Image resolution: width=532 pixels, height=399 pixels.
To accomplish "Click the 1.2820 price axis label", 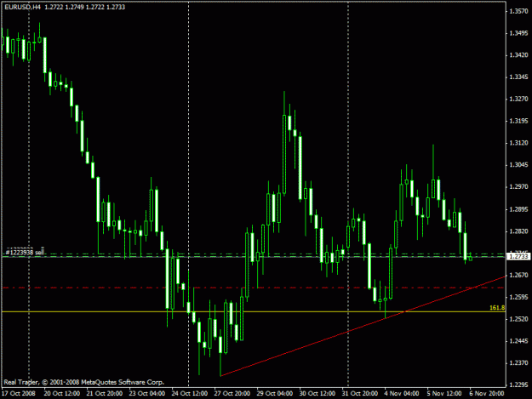I will (x=518, y=231).
